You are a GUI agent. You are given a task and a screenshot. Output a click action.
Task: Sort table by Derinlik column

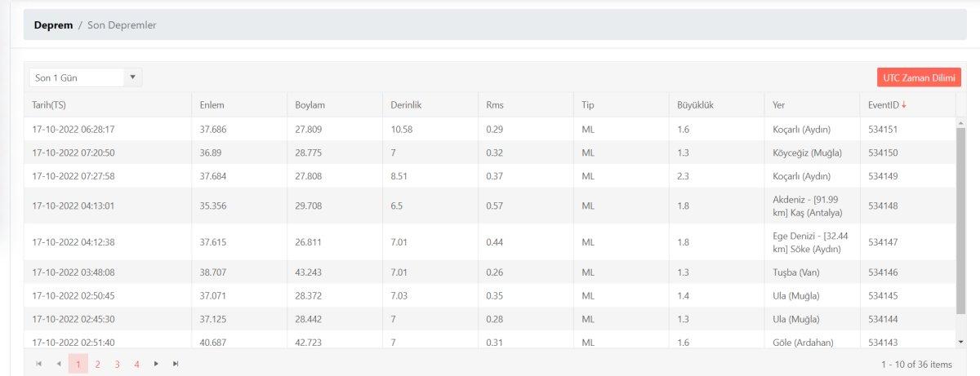coord(405,104)
